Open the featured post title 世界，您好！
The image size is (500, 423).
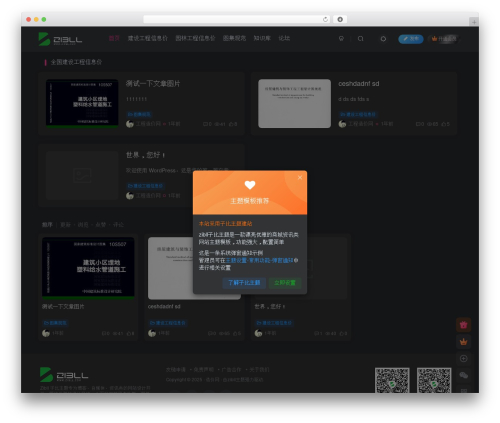click(145, 155)
